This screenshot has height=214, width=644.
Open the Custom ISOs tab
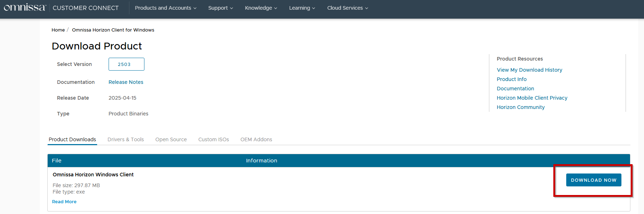point(214,139)
